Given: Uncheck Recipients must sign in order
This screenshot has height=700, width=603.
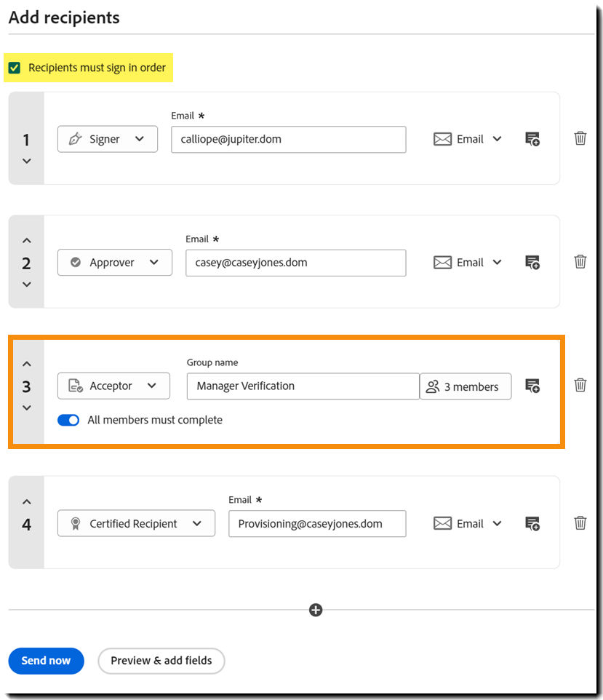Looking at the screenshot, I should click(x=15, y=68).
